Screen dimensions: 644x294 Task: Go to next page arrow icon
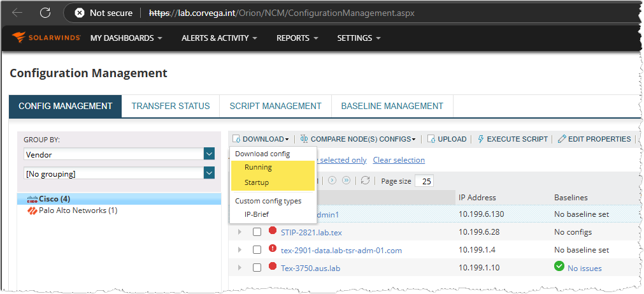(333, 180)
